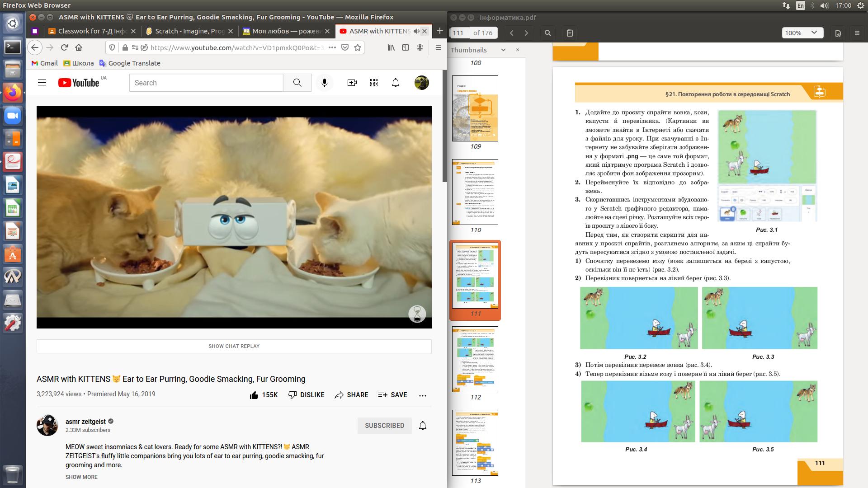
Task: Click SHOW CHAT REPLAY button
Action: 234,346
